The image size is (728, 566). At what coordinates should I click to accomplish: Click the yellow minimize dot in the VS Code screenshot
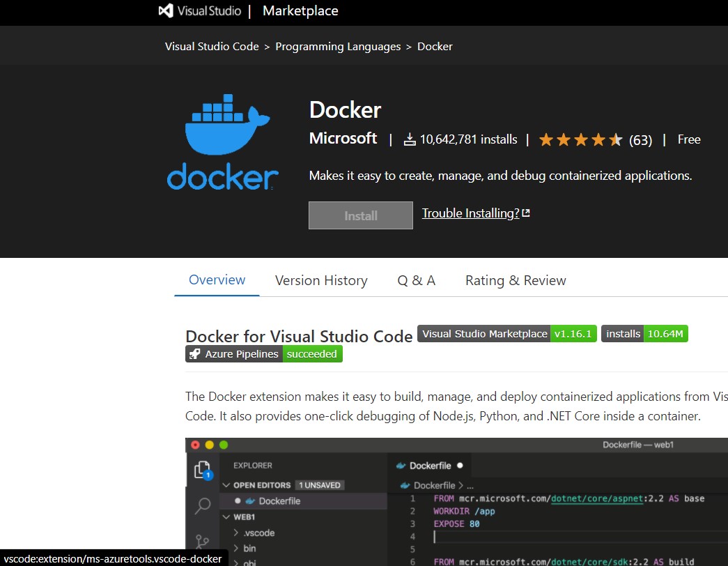point(210,445)
